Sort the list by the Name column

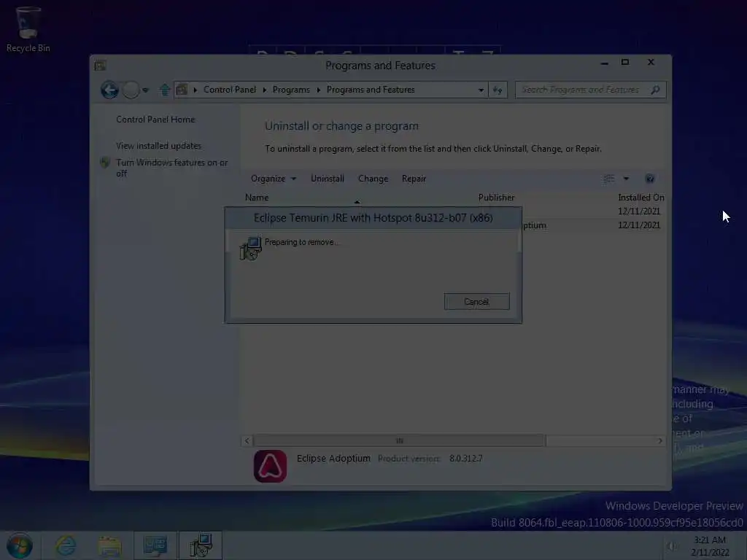[257, 197]
